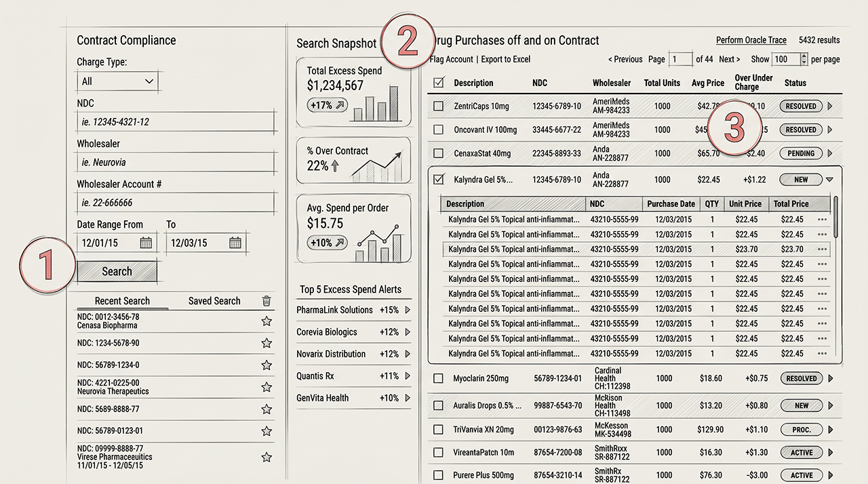Check the TriVanvia XN 20mg row checkbox
Image resolution: width=868 pixels, height=484 pixels.
click(438, 430)
